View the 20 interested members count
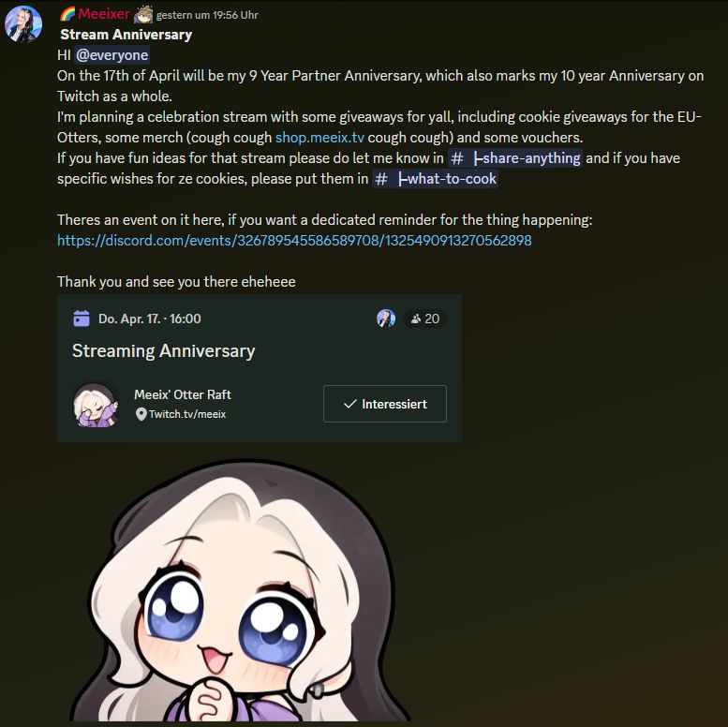The width and height of the screenshot is (728, 727). pyautogui.click(x=424, y=319)
